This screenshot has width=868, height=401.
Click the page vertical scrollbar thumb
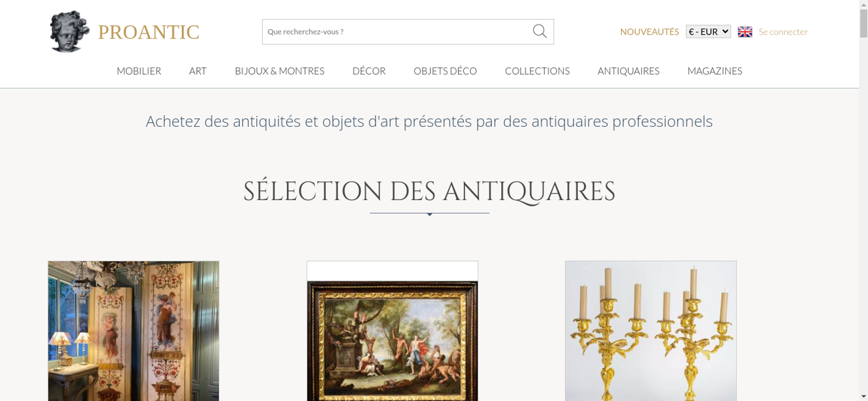point(864,23)
